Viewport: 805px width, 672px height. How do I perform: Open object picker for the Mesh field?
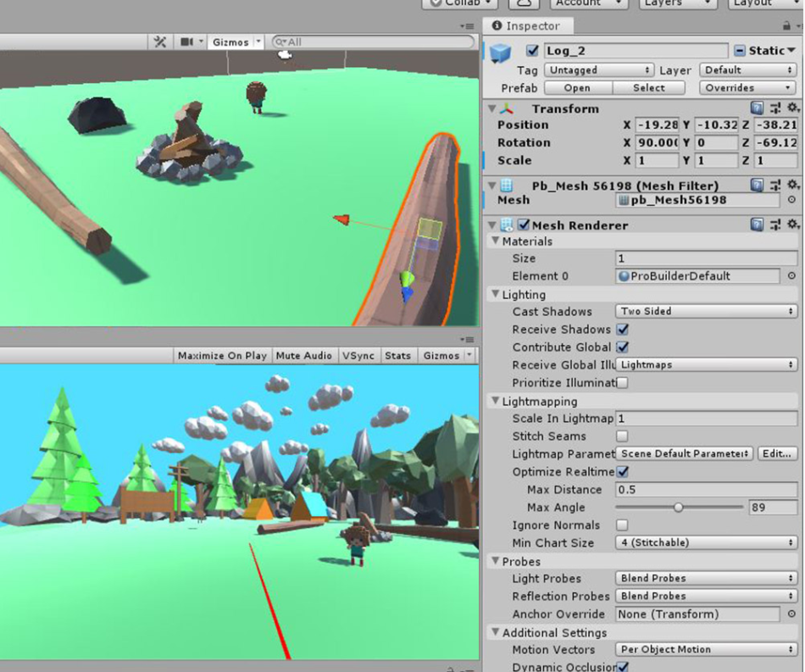click(791, 201)
